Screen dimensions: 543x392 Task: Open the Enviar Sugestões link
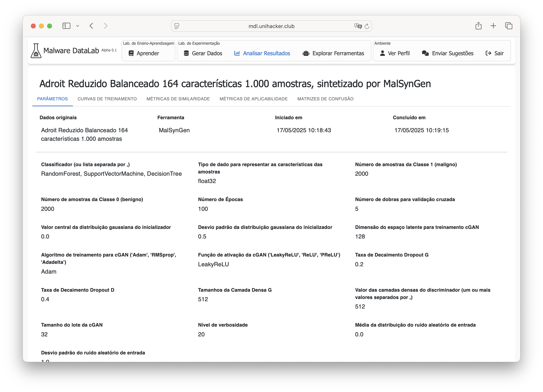(x=448, y=53)
